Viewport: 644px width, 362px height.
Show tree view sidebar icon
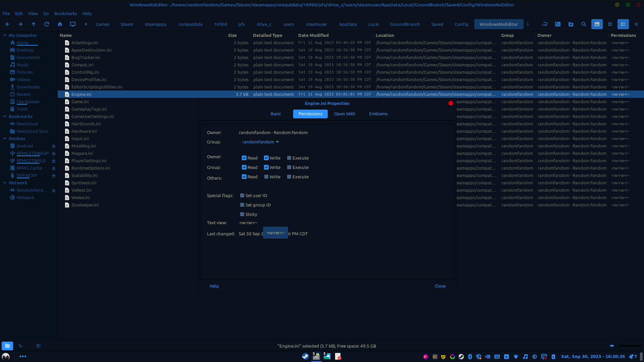21,346
